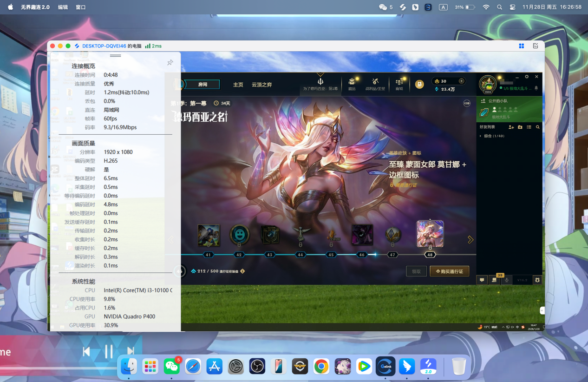Click the 房间 lobby button
Viewport: 588px width, 382px height.
tap(203, 85)
